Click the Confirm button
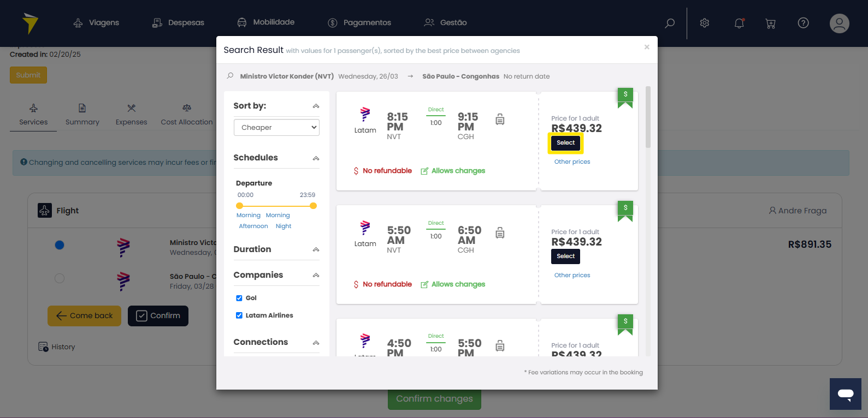This screenshot has height=418, width=868. point(158,316)
